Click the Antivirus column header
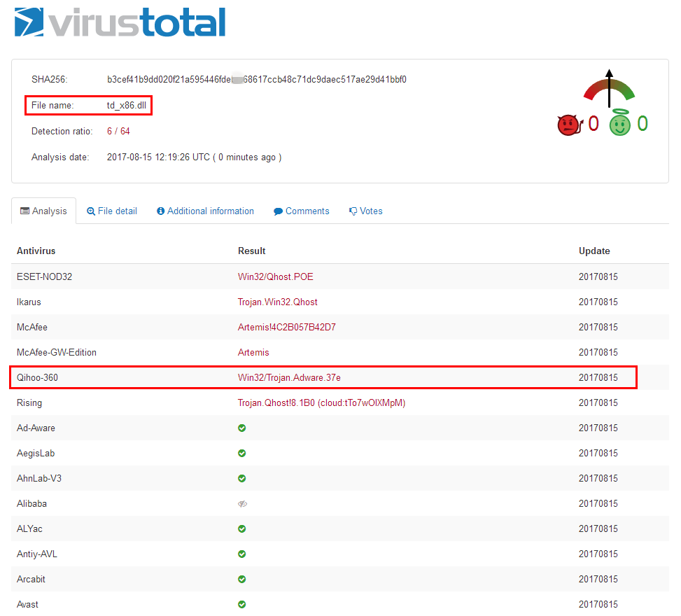This screenshot has width=681, height=616. click(x=36, y=251)
